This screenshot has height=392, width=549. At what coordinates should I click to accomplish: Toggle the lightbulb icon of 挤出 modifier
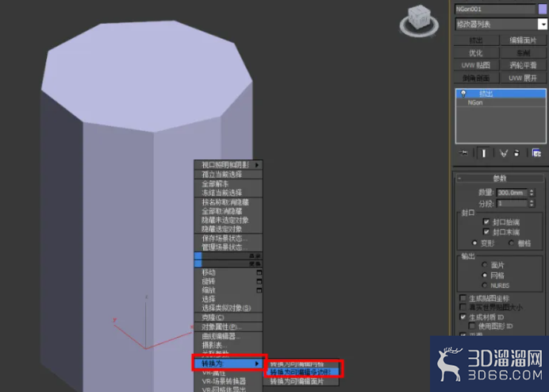(463, 94)
